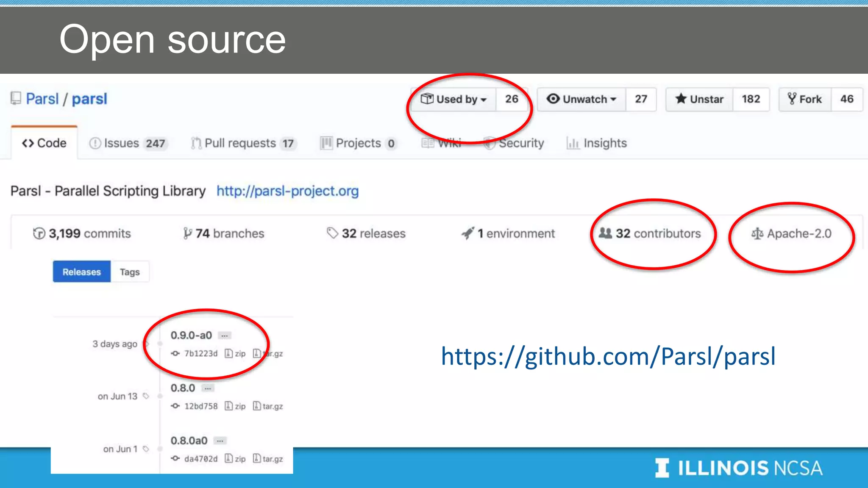Click the Issues count badge 247
This screenshot has width=868, height=488.
pyautogui.click(x=156, y=144)
